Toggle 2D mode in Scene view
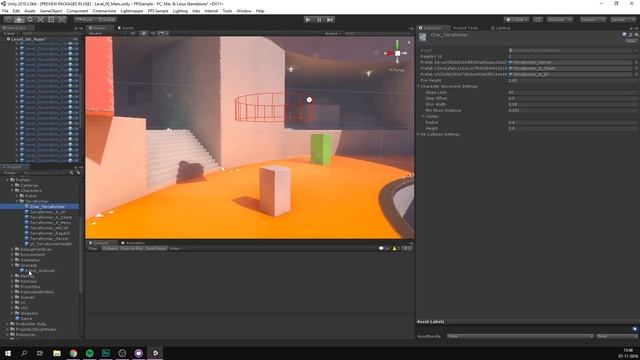This screenshot has height=360, width=640. 133,33
